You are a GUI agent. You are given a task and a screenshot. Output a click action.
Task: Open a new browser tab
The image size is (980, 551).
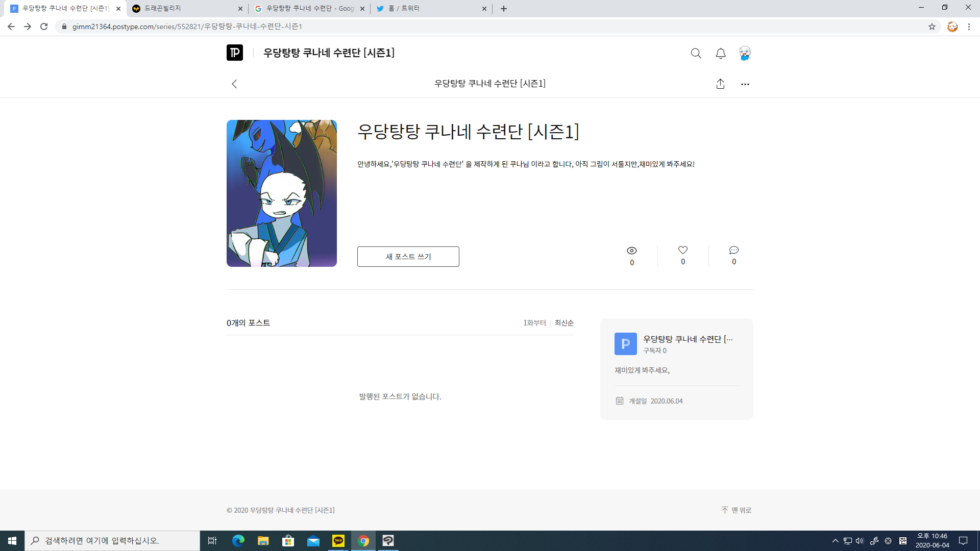click(504, 9)
